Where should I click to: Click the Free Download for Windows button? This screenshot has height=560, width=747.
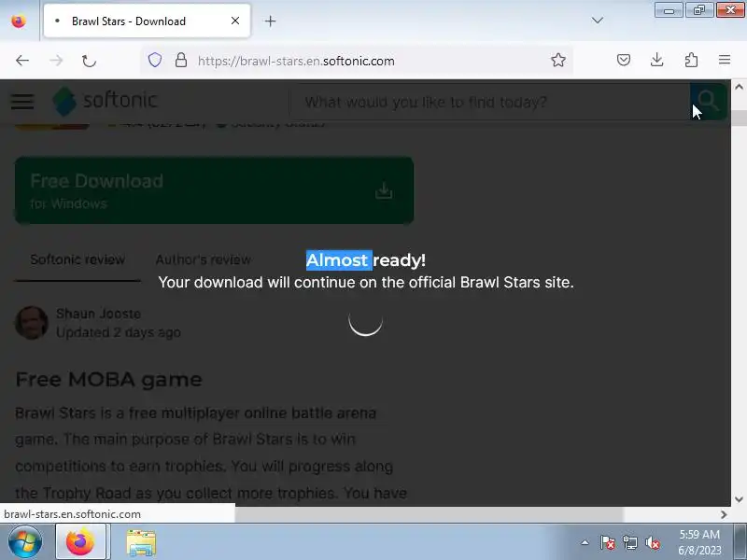215,190
